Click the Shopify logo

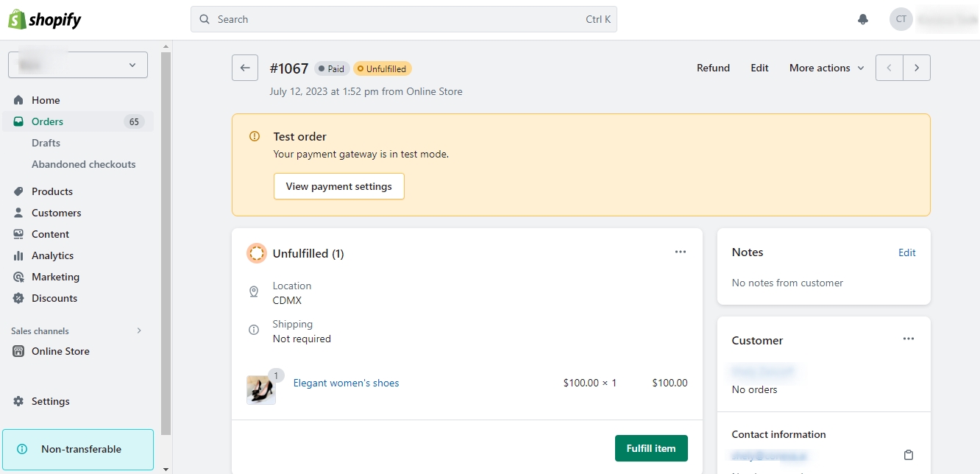(45, 20)
